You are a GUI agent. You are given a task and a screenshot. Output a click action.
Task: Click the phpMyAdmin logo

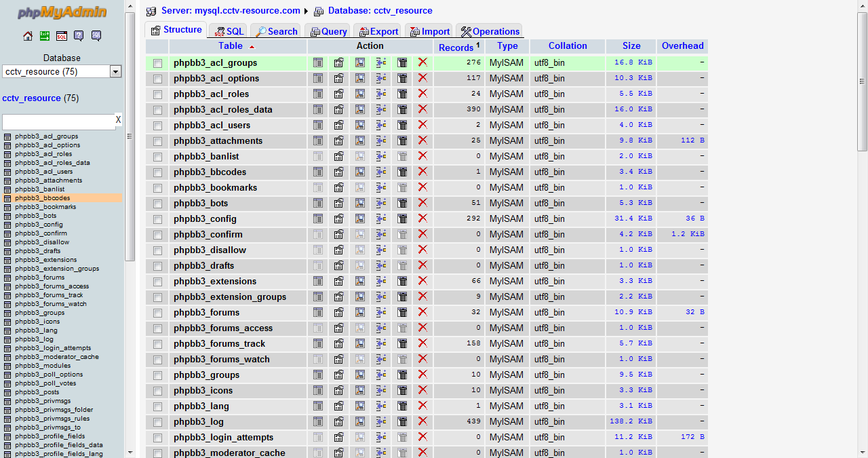[x=62, y=12]
